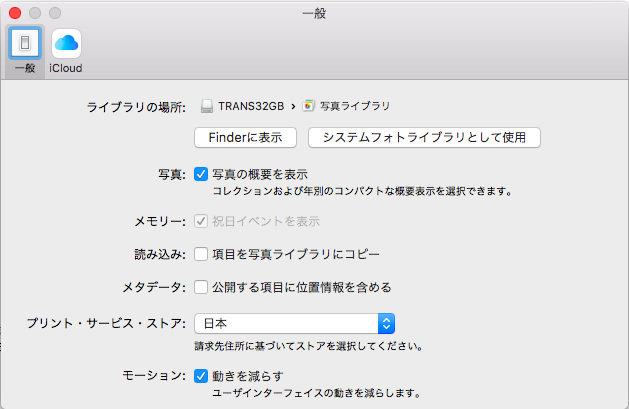Enable 項目を写真ライブラリにコピー checkbox

point(201,254)
